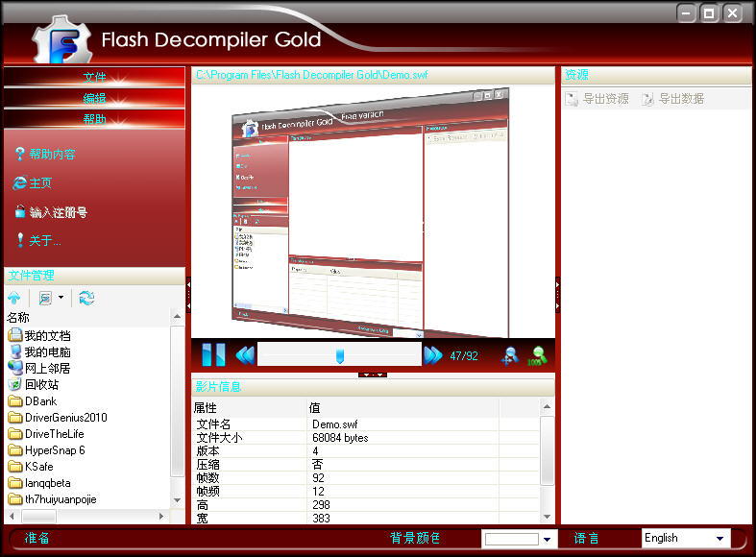
Task: Open the 编辑 menu panel
Action: (94, 98)
